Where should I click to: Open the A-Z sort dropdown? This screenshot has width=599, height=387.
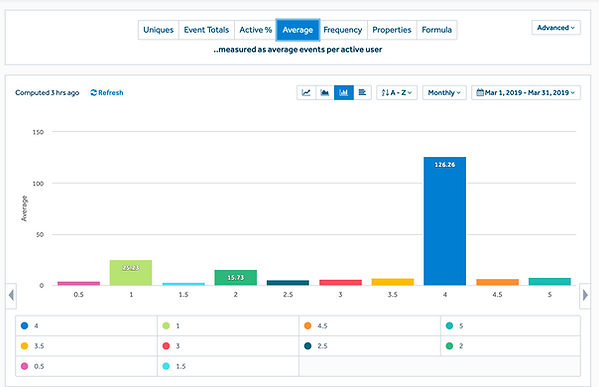coord(397,92)
